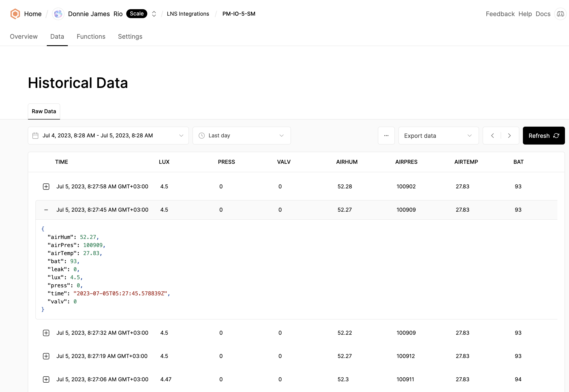Click the PRESS column header
The width and height of the screenshot is (569, 392).
coord(227,162)
